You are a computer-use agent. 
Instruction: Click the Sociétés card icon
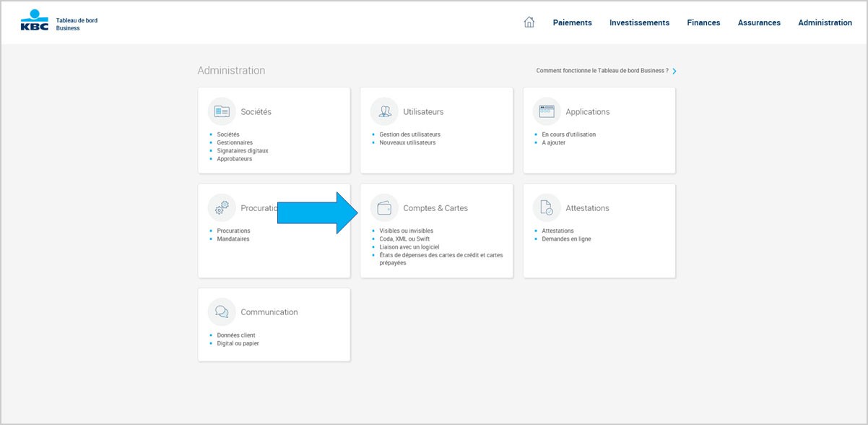(x=222, y=111)
